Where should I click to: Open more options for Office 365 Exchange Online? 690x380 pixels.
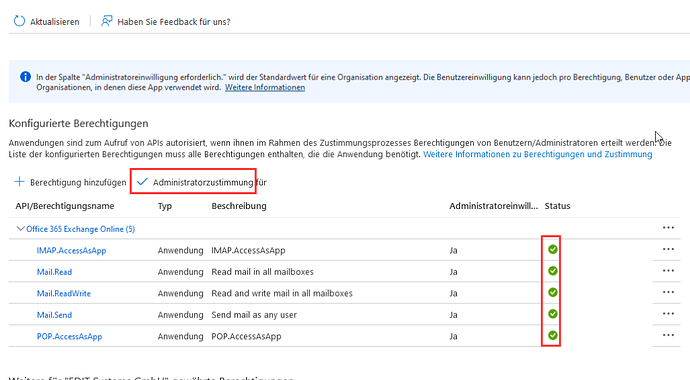[668, 228]
